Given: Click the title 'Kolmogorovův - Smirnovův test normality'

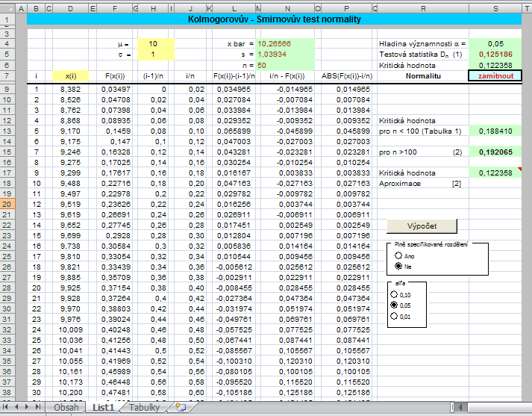Looking at the screenshot, I should 274,19.
